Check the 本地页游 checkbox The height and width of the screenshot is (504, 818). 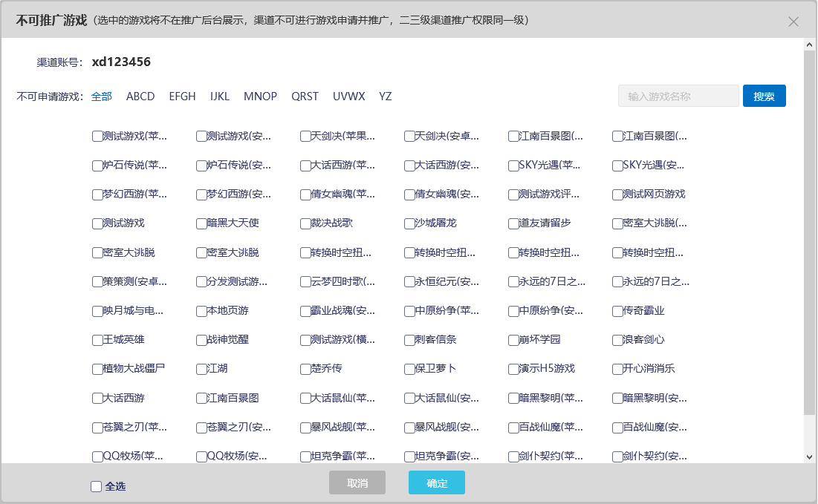coord(201,312)
